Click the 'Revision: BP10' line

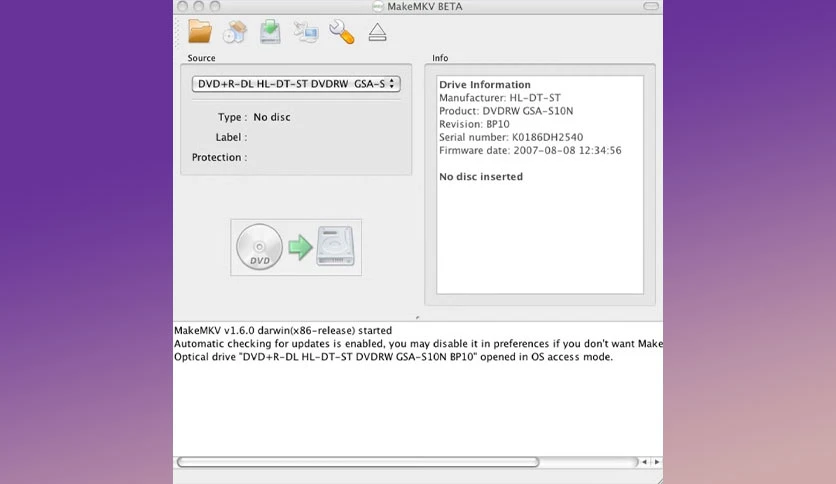pyautogui.click(x=474, y=124)
